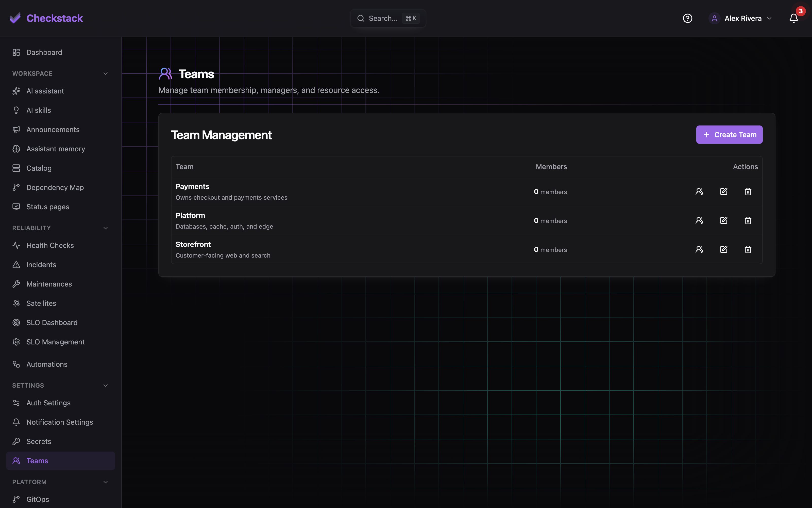Click the Platform team name
Viewport: 812px width, 508px height.
190,215
